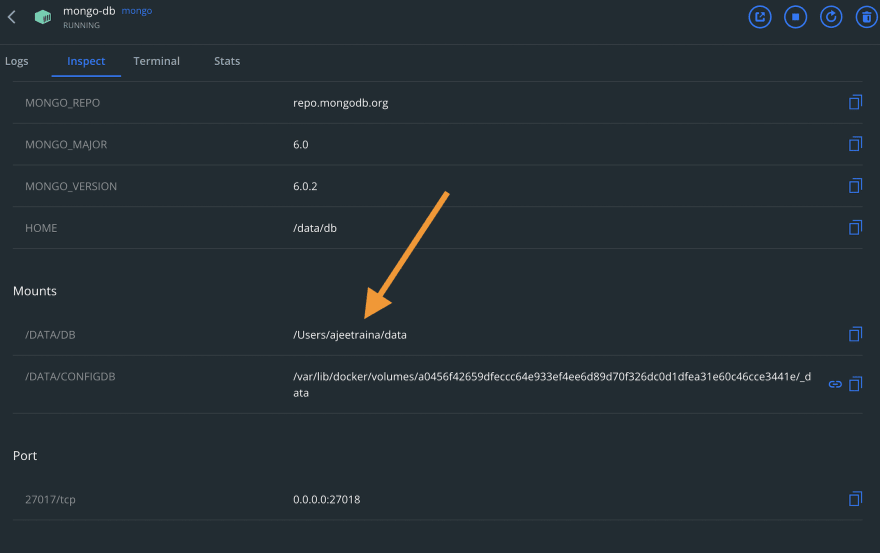The width and height of the screenshot is (880, 553).
Task: Click the 0.0.0.0:27018 binding value
Action: point(327,500)
